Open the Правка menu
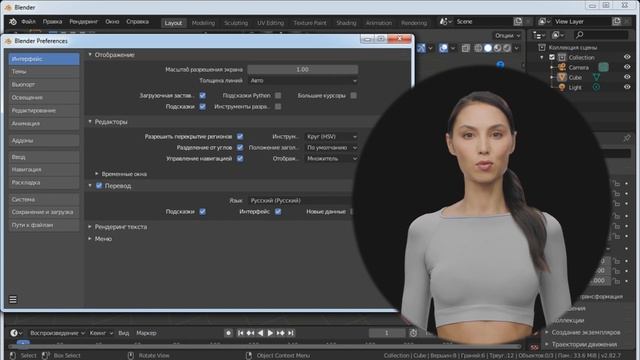This screenshot has height=360, width=640. tap(52, 22)
